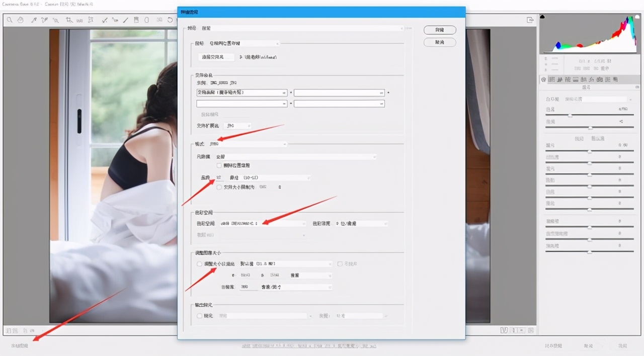Choose the Spot Removal tool
Viewport: 644px width, 356px height.
[x=105, y=20]
